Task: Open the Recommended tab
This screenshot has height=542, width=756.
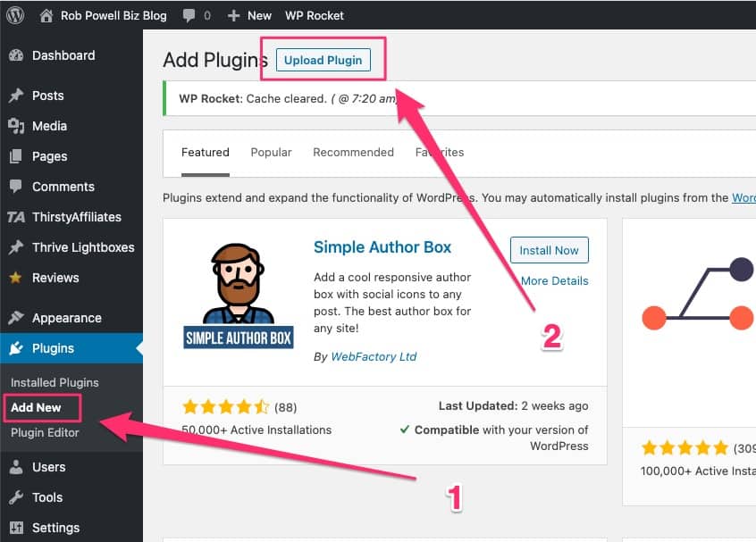Action: point(353,152)
